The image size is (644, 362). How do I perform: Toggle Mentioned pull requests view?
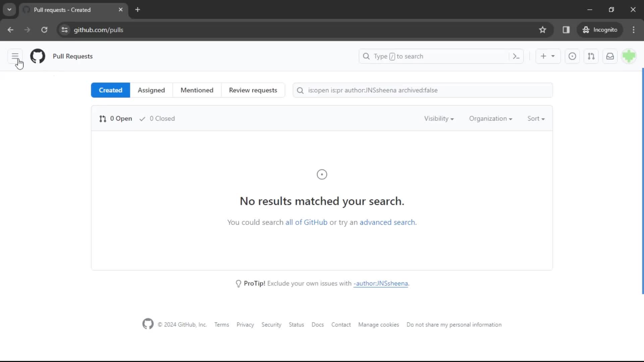pyautogui.click(x=197, y=90)
